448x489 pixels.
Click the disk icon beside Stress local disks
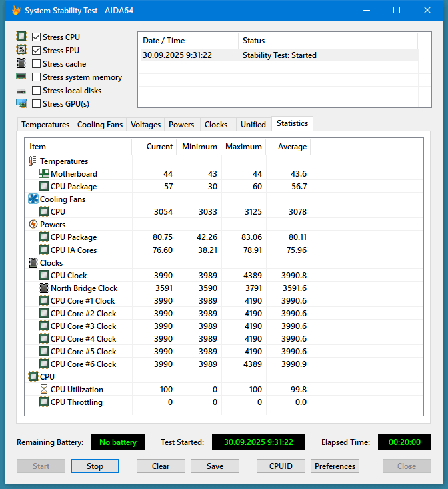pos(21,91)
